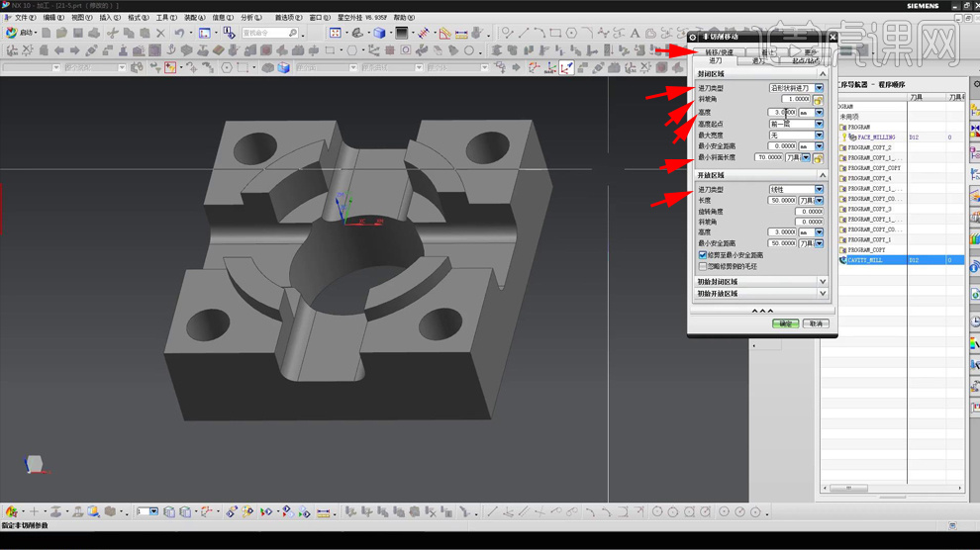Image resolution: width=980 pixels, height=550 pixels.
Task: Click the hexagon icon in selection bar
Action: tap(227, 67)
